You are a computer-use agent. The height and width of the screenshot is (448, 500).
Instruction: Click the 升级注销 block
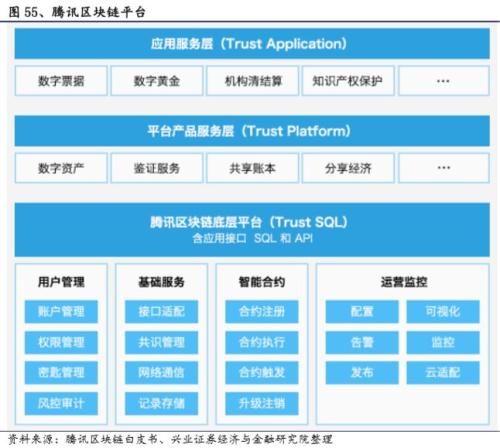(262, 403)
